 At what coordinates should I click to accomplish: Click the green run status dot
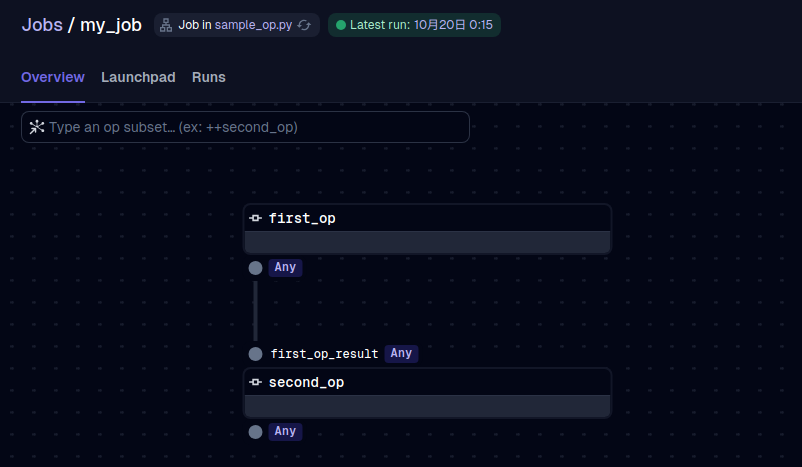[341, 25]
